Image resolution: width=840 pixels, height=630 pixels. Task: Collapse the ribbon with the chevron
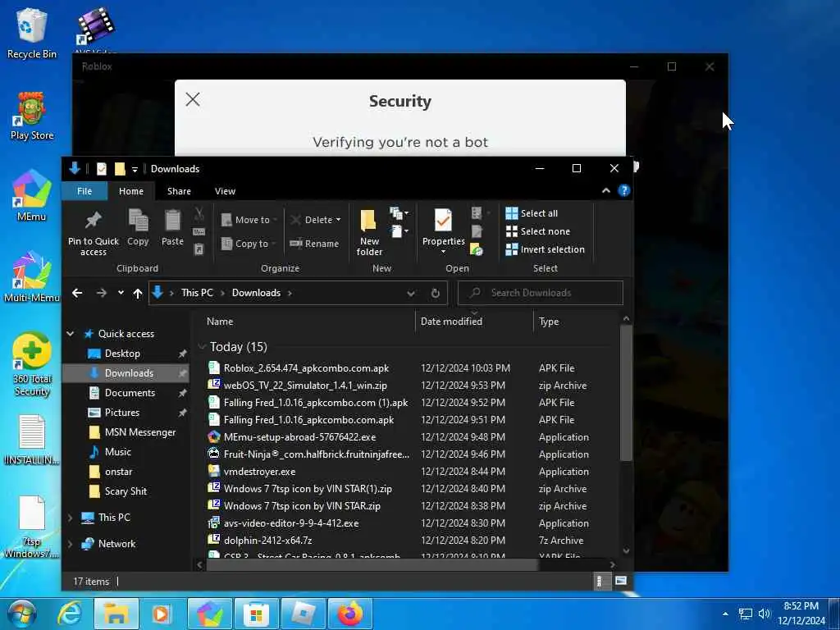(x=606, y=190)
